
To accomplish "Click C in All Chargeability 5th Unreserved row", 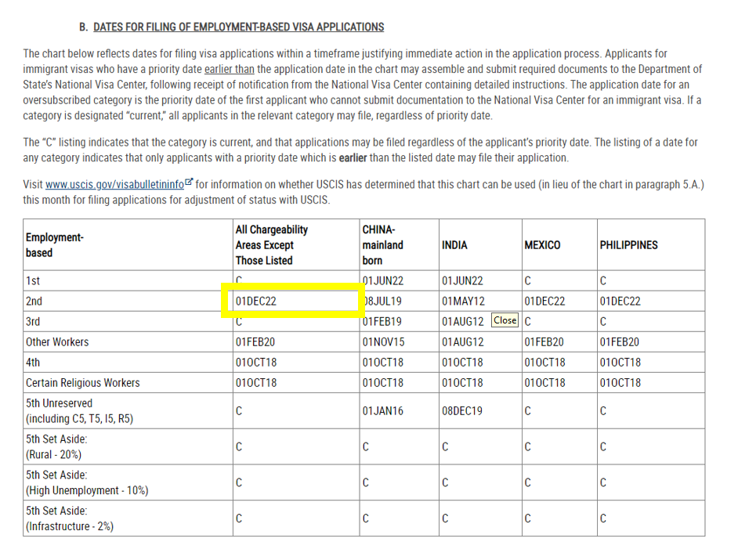I will coord(239,411).
